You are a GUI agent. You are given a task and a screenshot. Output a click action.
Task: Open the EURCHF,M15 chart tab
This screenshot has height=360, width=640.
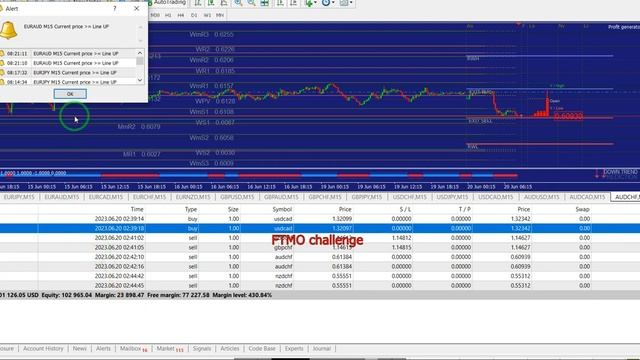tap(149, 197)
